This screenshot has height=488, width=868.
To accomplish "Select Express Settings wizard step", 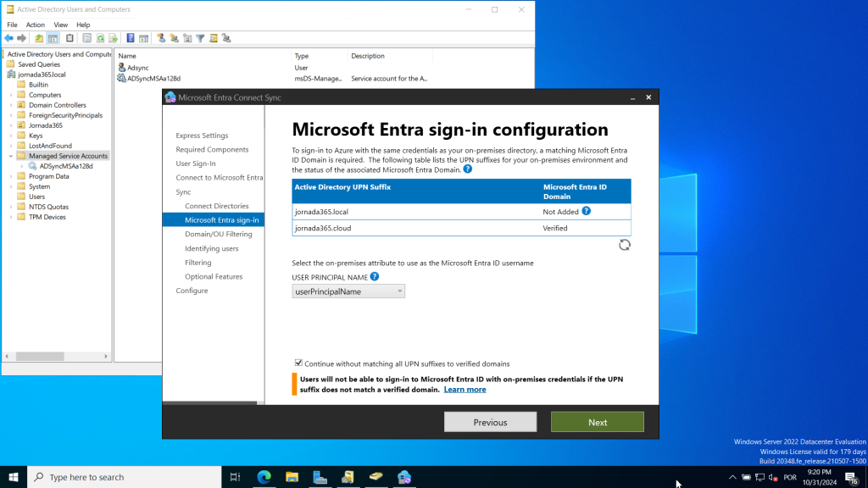I will click(x=202, y=136).
